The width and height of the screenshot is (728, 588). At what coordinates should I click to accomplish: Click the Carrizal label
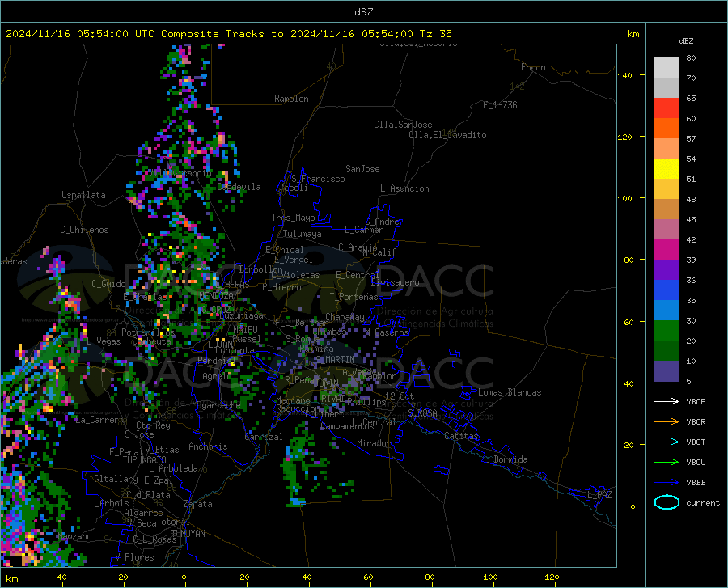[x=263, y=437]
